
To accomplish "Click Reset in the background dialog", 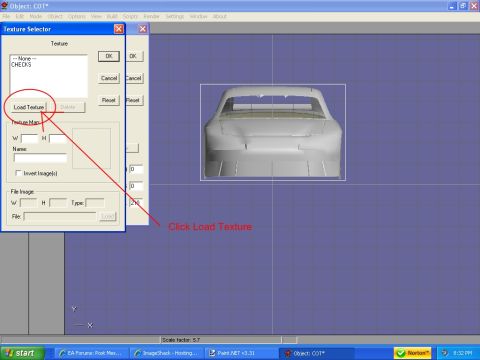I will point(134,100).
